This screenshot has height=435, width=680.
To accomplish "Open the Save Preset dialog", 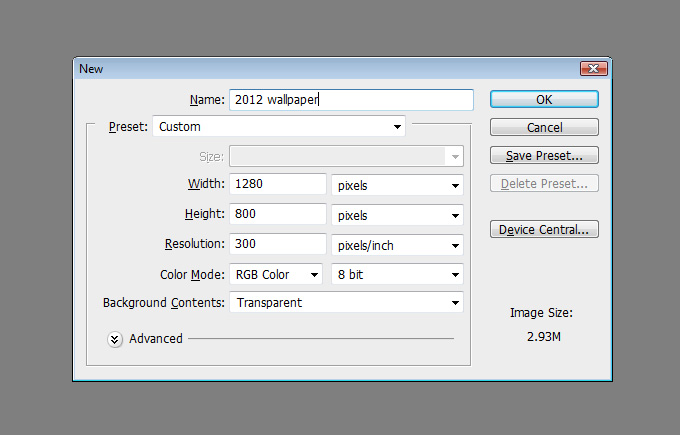I will click(544, 155).
